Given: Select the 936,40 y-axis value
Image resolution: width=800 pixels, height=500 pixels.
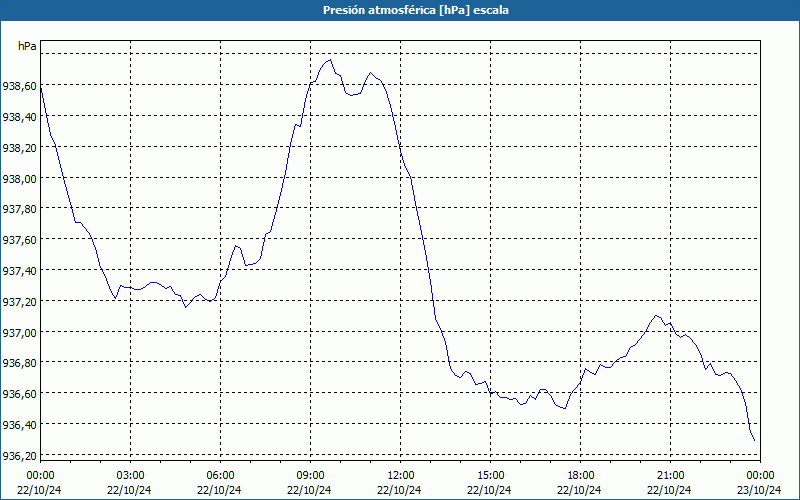Looking at the screenshot, I should 19,425.
